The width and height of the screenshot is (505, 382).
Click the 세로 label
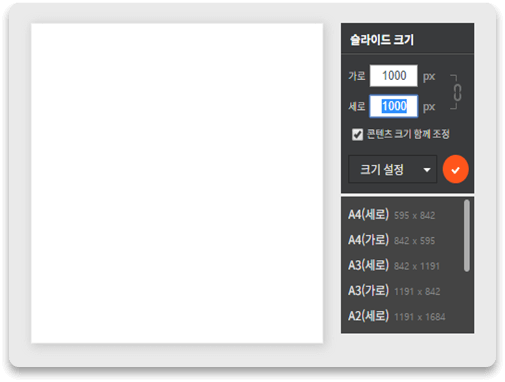click(x=357, y=107)
